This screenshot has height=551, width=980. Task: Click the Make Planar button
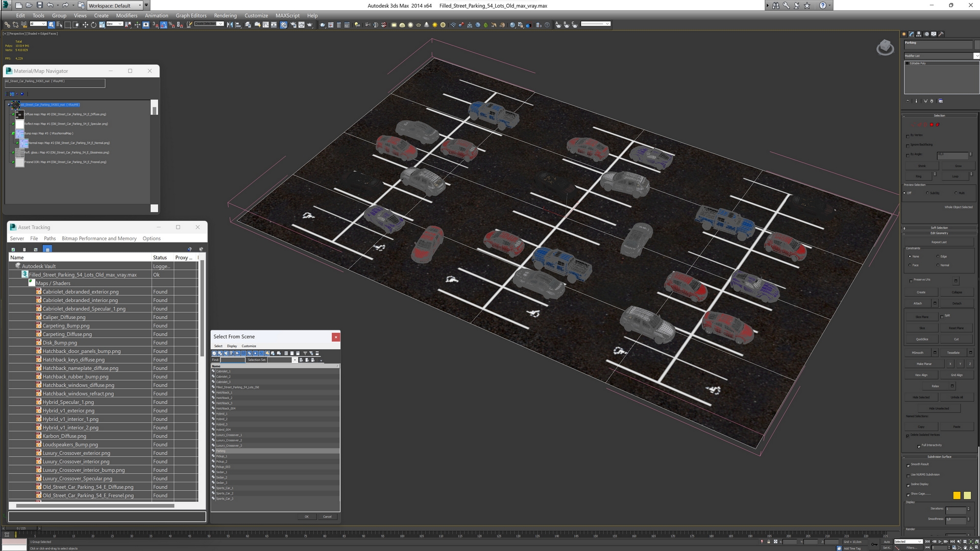pyautogui.click(x=924, y=364)
